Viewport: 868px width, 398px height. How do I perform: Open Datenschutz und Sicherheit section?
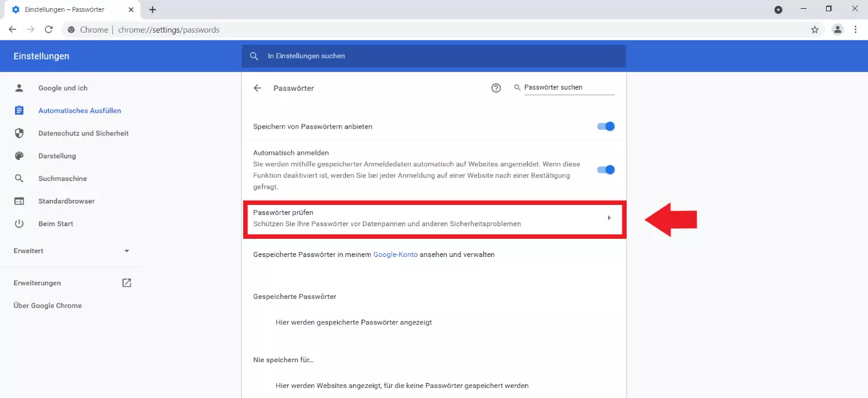click(83, 134)
